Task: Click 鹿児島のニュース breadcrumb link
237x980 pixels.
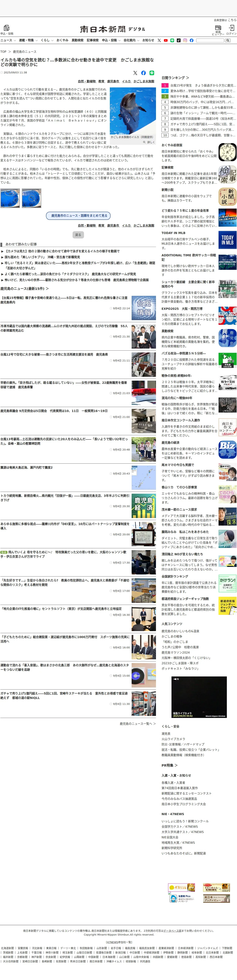Action: point(25,52)
